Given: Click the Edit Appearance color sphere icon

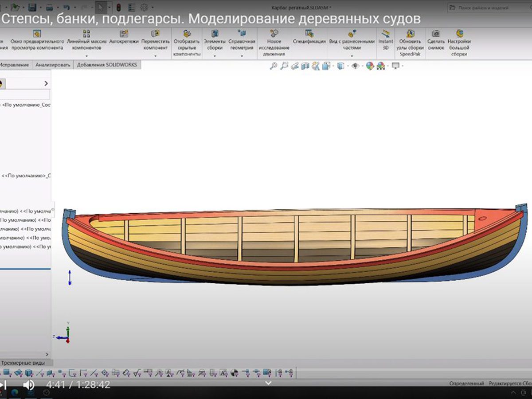Looking at the screenshot, I should point(370,66).
